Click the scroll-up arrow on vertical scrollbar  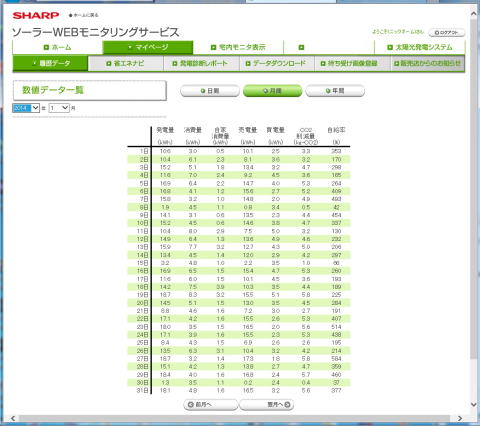click(474, 14)
